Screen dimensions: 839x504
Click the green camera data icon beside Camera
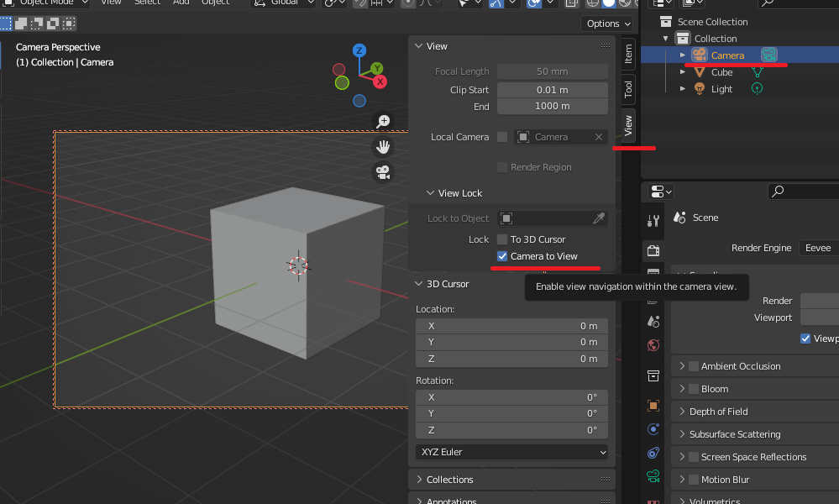click(769, 55)
